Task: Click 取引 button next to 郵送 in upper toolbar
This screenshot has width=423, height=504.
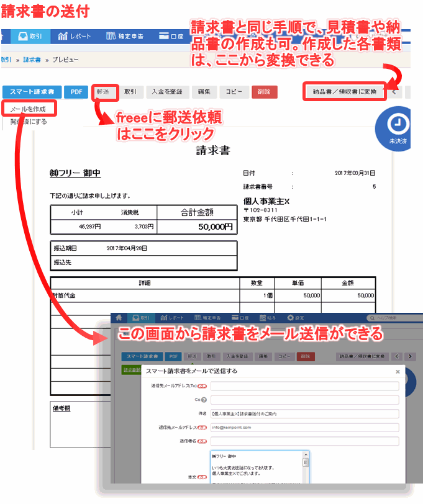Action: click(x=130, y=92)
